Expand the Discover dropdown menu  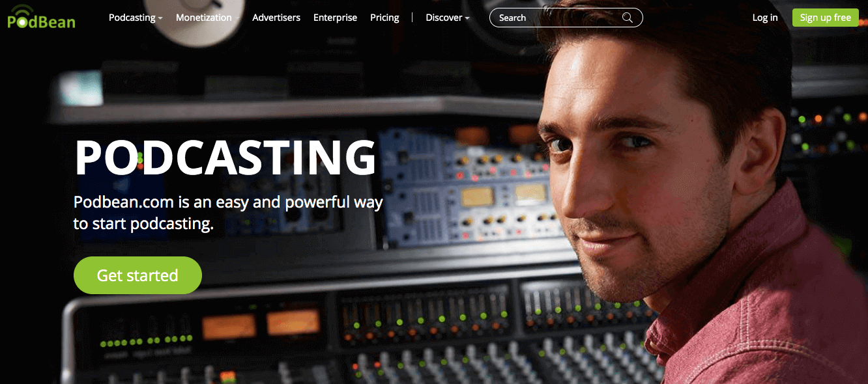[448, 18]
